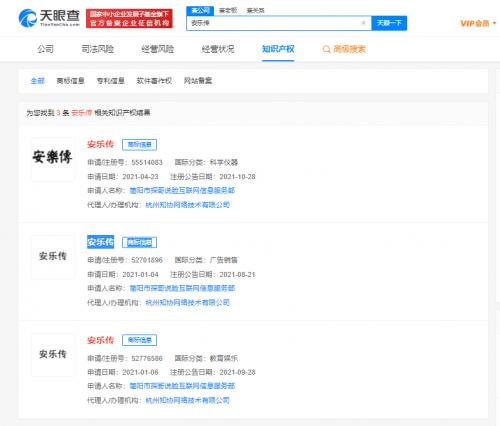Viewport: 500px width, 426px height.
Task: Clear search box with the X icon
Action: (x=363, y=23)
